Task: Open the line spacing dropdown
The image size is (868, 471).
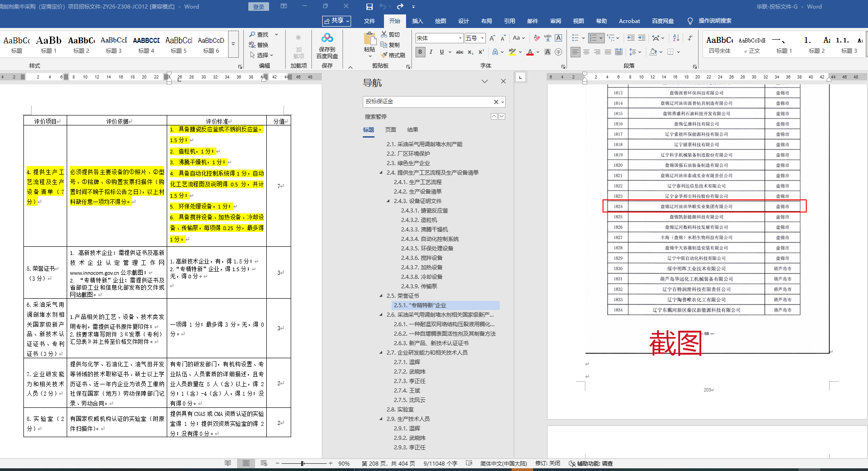Action: tap(635, 52)
